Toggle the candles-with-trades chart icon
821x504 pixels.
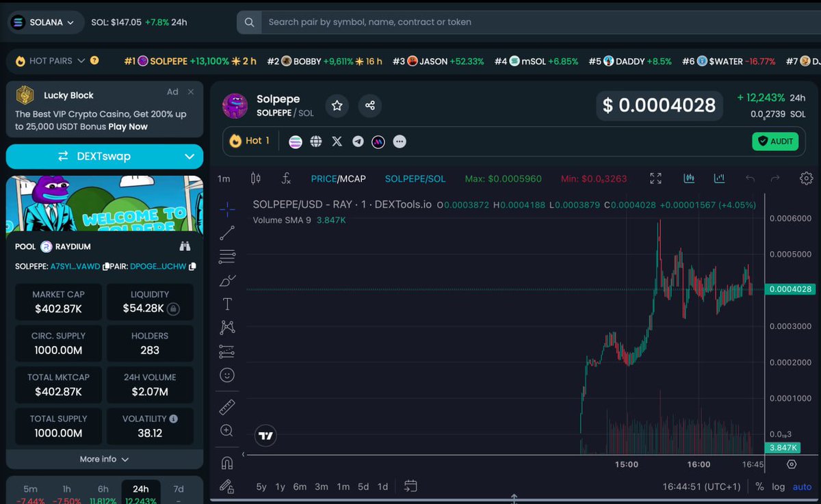[690, 178]
